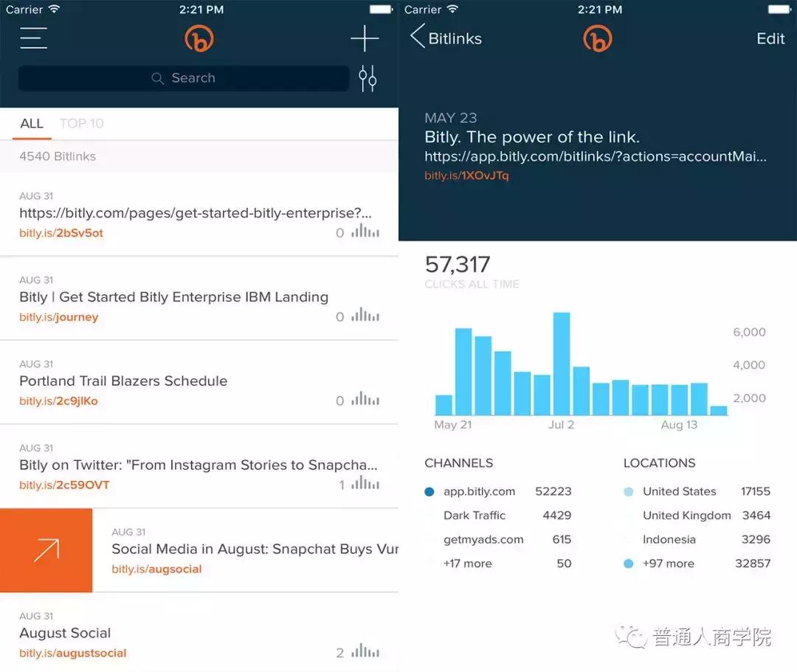This screenshot has height=672, width=797.
Task: Tap the '6,000' chart axis value
Action: pyautogui.click(x=749, y=332)
